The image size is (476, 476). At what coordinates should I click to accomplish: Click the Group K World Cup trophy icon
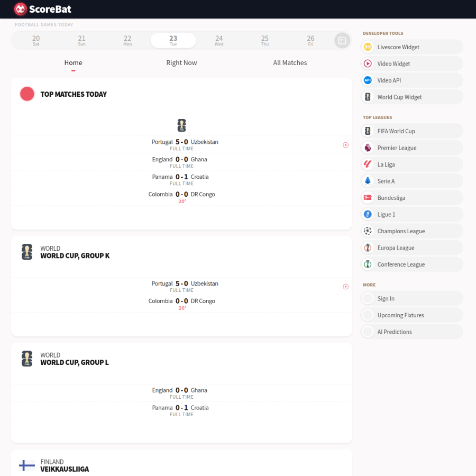pos(27,252)
